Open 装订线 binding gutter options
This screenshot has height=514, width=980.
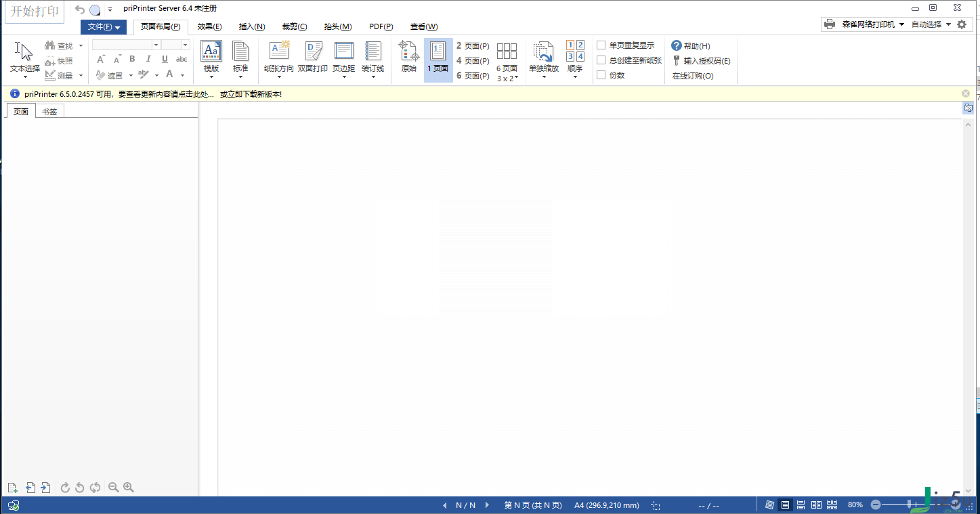click(x=372, y=60)
